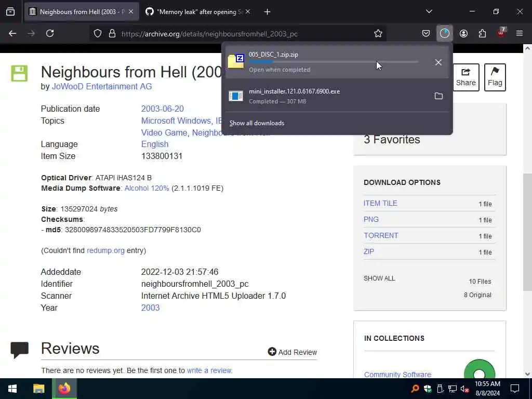Click the search magnifier tray icon
The image size is (532, 399).
click(x=415, y=389)
